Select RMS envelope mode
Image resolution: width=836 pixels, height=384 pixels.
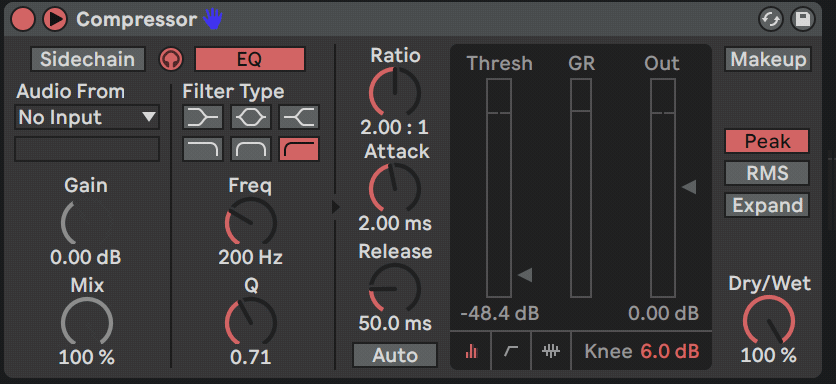point(767,173)
